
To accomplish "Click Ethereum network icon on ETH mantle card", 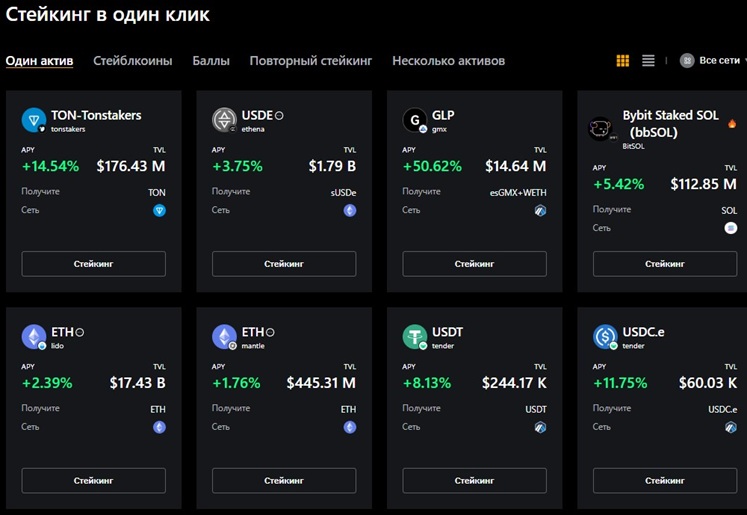I will pos(350,427).
